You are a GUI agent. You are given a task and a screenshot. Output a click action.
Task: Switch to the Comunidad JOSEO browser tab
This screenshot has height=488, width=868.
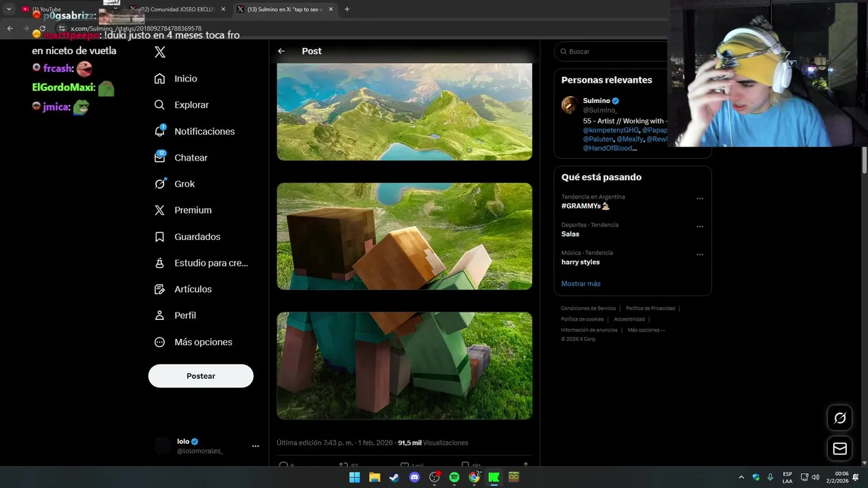pos(176,9)
